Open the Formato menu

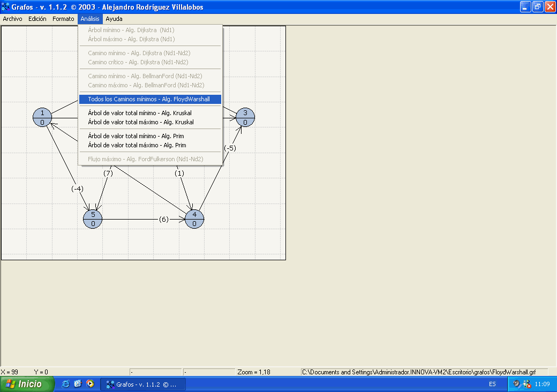[x=63, y=19]
